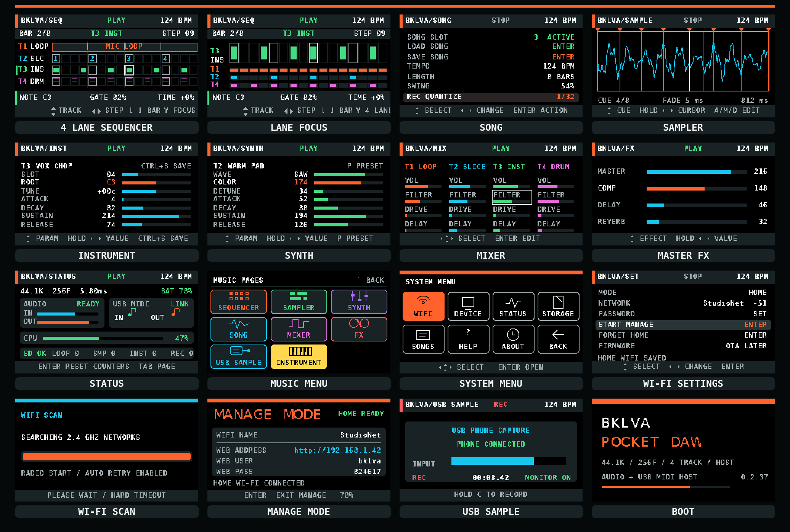Select the SAVE SONG row
The height and width of the screenshot is (532, 790).
coord(491,57)
